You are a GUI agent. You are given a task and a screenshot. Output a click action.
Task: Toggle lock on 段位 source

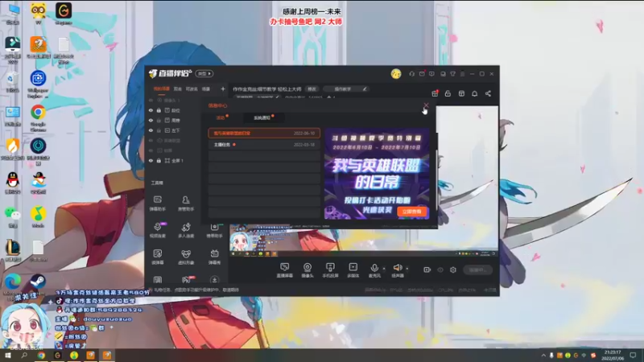(x=159, y=110)
